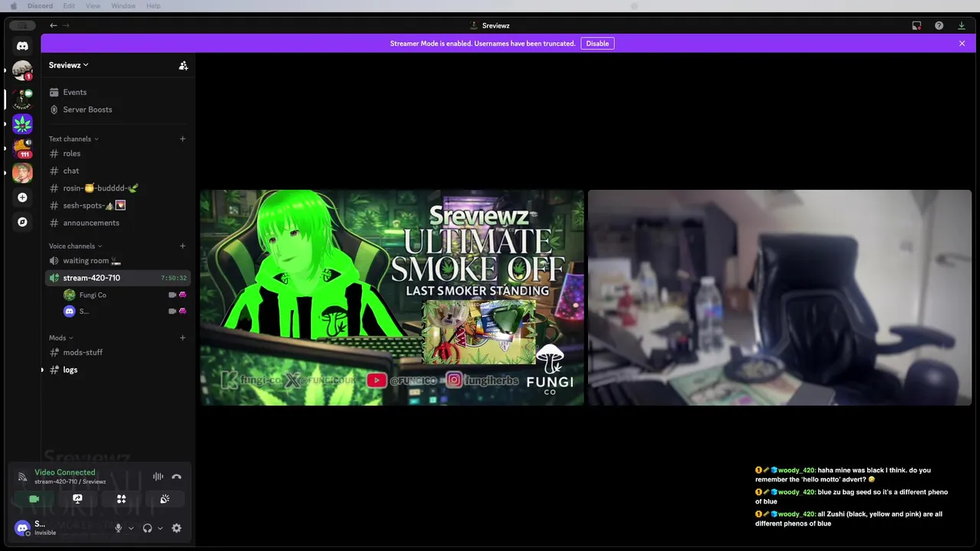Viewport: 980px width, 551px height.
Task: Open the soundboard icon
Action: point(165,499)
